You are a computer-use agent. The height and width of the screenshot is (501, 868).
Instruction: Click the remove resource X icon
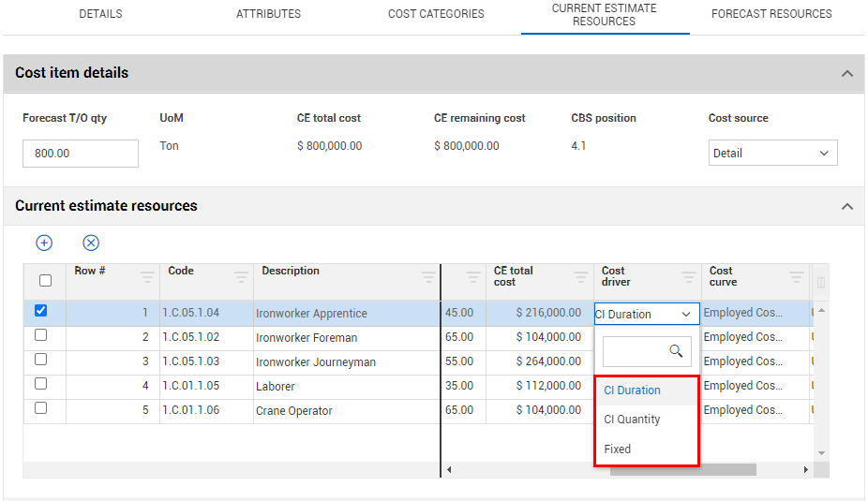[91, 243]
